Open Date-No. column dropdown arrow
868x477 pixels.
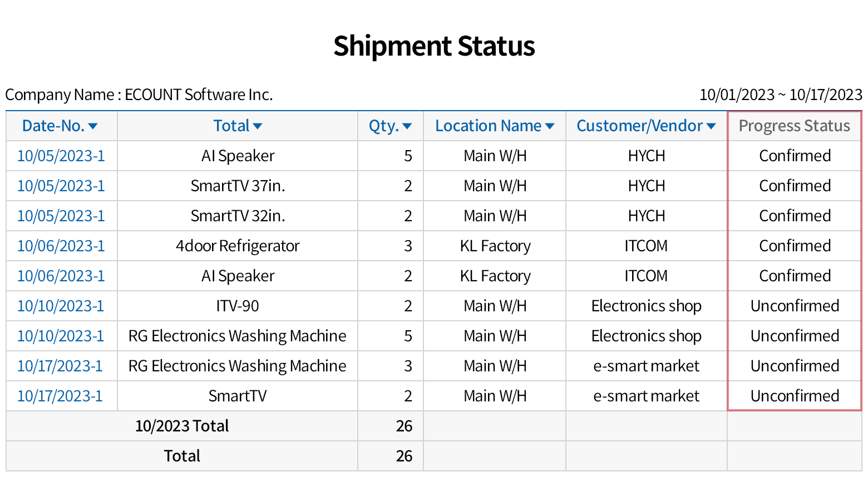(x=93, y=126)
